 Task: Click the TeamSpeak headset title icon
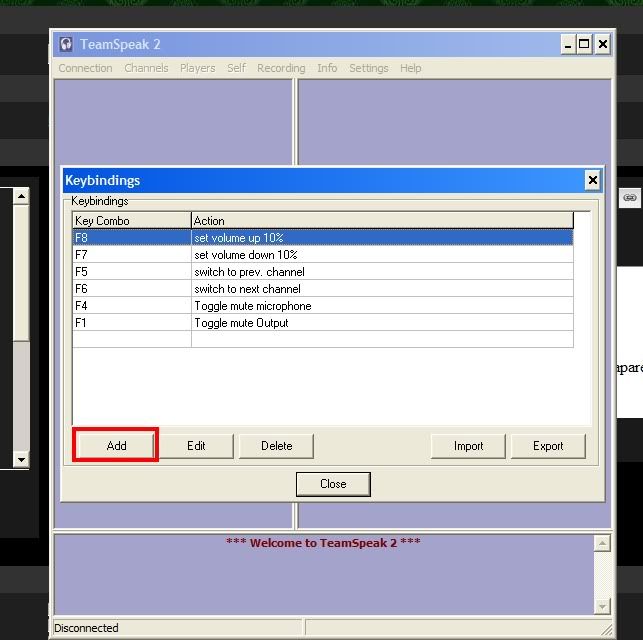(x=66, y=44)
